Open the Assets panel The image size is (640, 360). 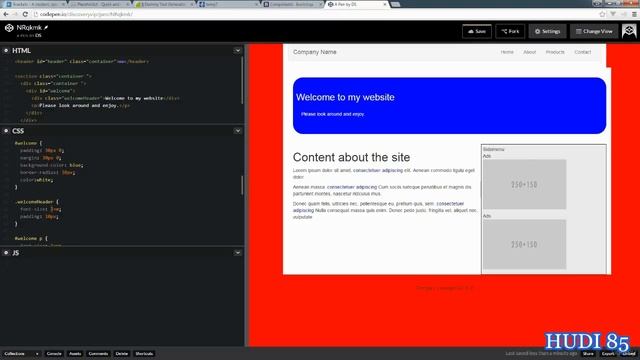(75, 354)
